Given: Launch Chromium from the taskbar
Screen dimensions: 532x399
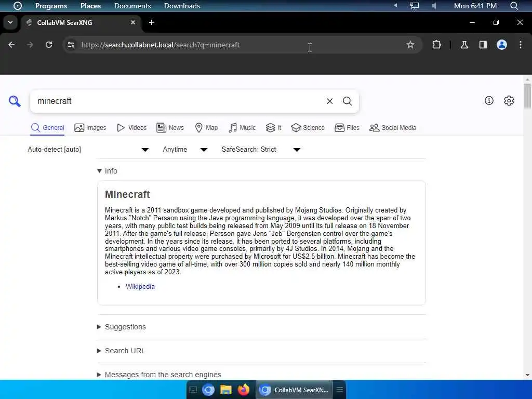Looking at the screenshot, I should pos(208,390).
